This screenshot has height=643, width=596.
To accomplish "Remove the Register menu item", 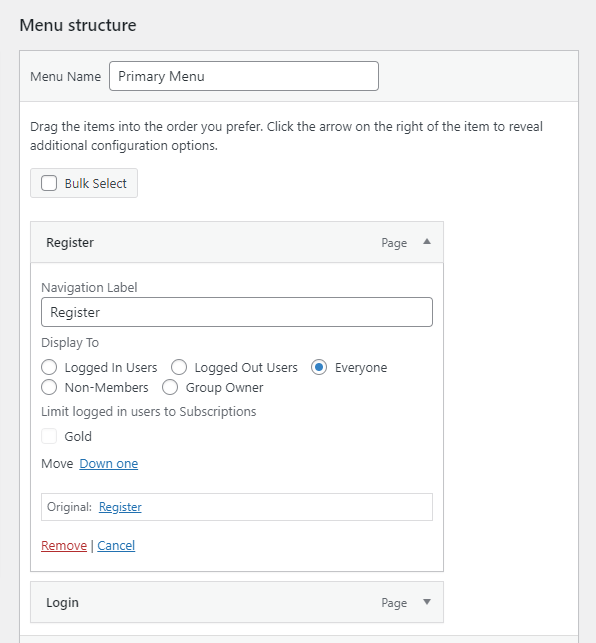I will (x=64, y=545).
